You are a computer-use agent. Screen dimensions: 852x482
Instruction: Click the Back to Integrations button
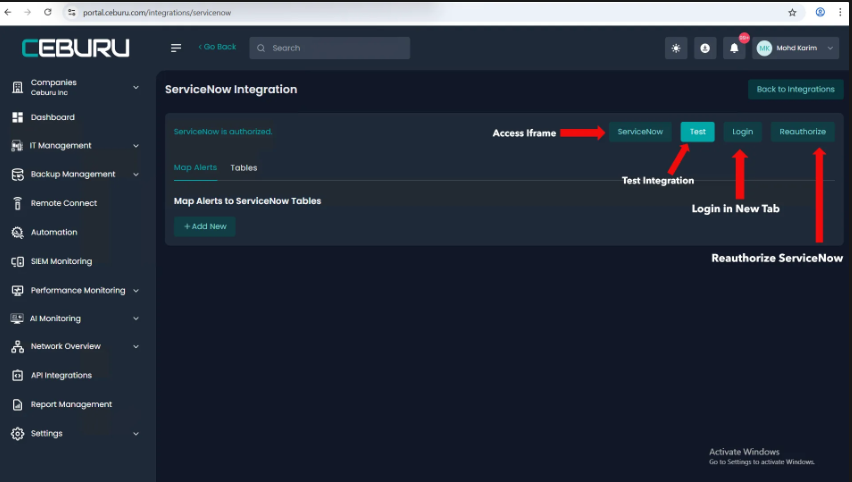point(795,89)
